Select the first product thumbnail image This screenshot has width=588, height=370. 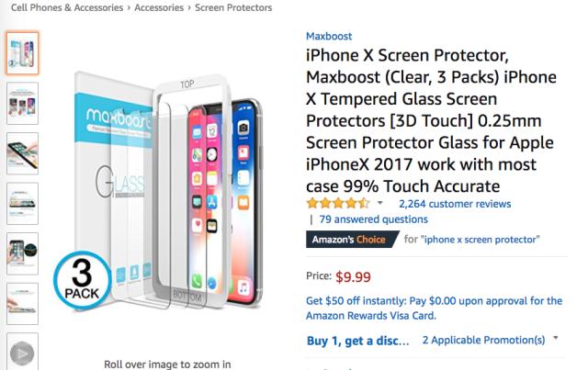22,53
